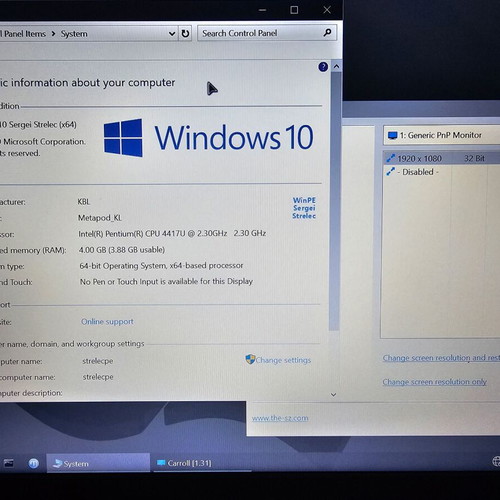Open the System help question mark icon
This screenshot has height=500, width=500.
tap(323, 67)
